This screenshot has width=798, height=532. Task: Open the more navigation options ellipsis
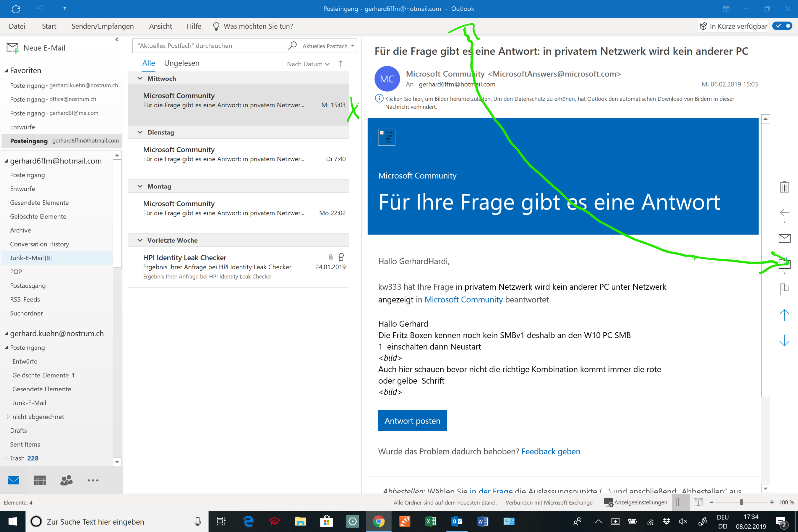click(x=93, y=480)
